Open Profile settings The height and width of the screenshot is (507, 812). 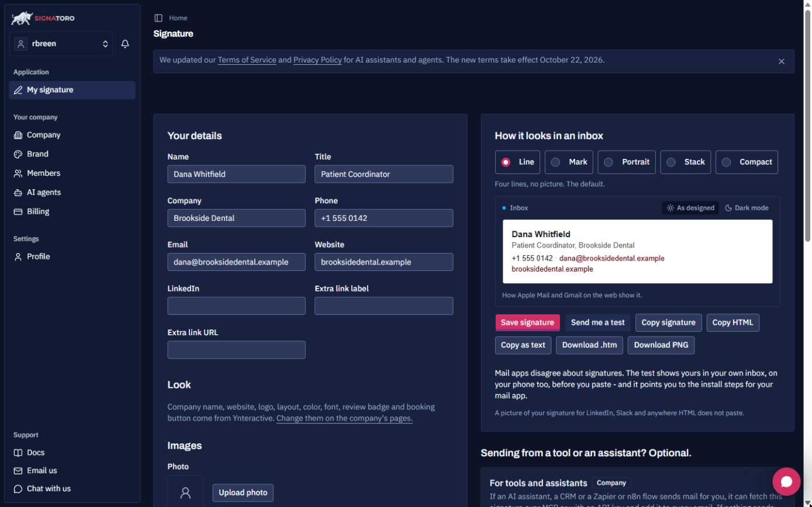pyautogui.click(x=72, y=256)
